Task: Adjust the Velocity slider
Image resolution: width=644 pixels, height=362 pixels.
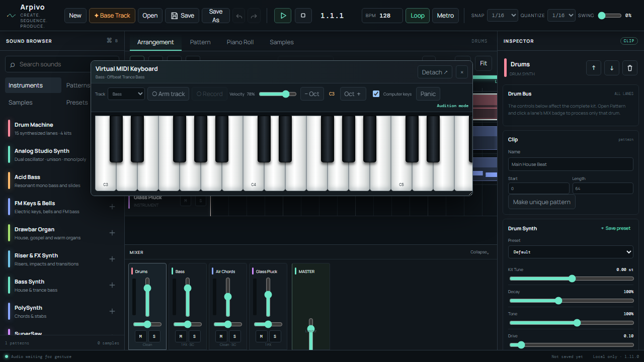Action: pos(278,94)
